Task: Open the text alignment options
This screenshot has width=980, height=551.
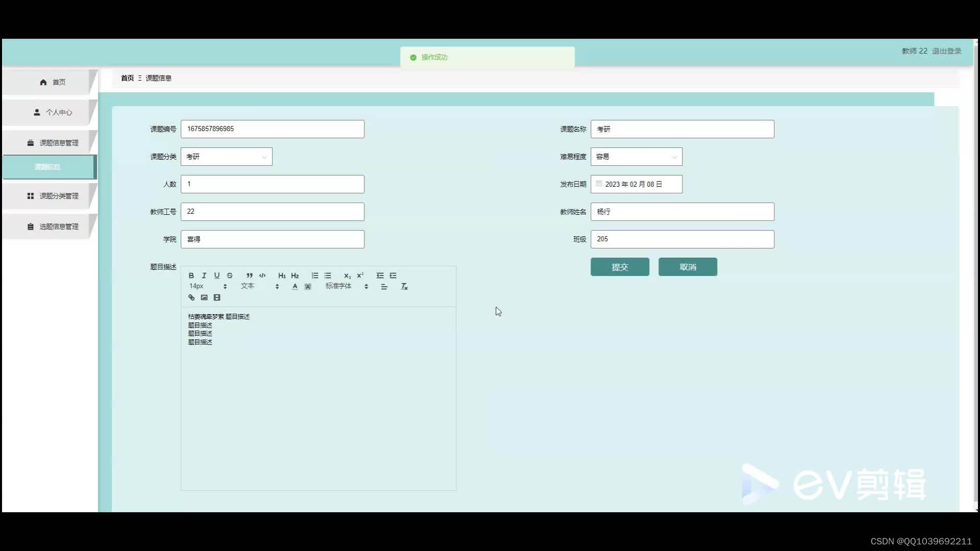Action: [x=384, y=287]
